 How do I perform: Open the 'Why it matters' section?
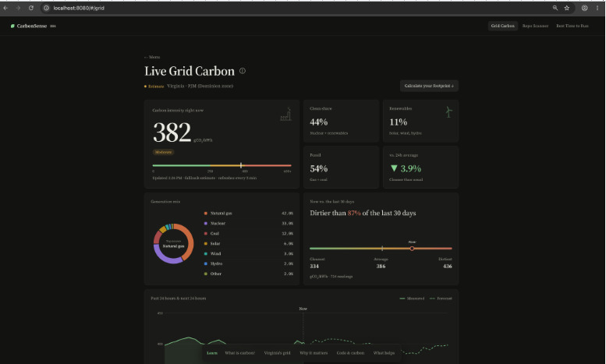(x=314, y=353)
